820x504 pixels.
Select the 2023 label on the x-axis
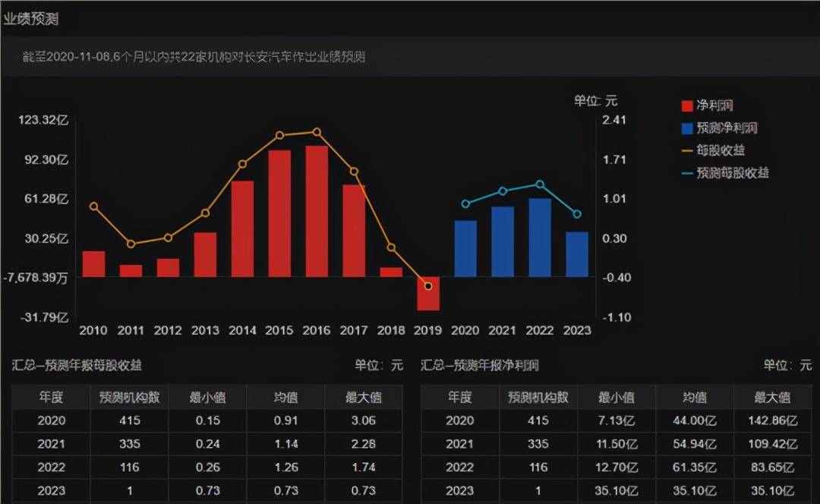577,331
